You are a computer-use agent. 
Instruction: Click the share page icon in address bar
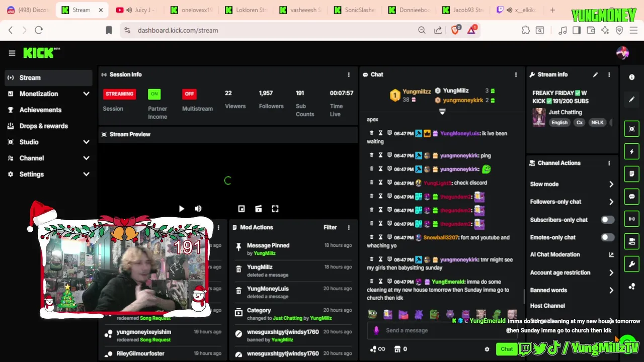(x=438, y=30)
